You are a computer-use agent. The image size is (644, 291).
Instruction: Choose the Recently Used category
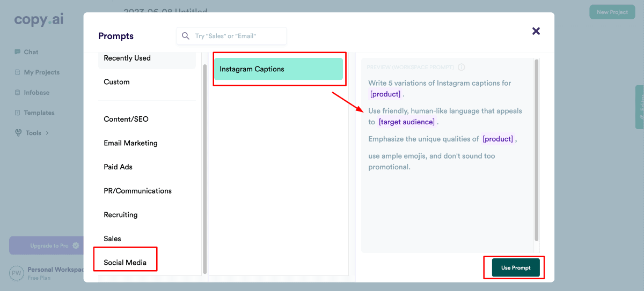pos(127,58)
